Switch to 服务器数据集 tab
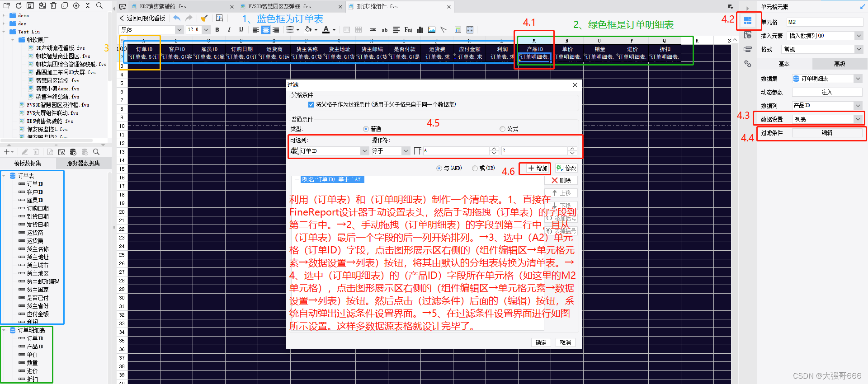The width and height of the screenshot is (868, 384). (84, 163)
